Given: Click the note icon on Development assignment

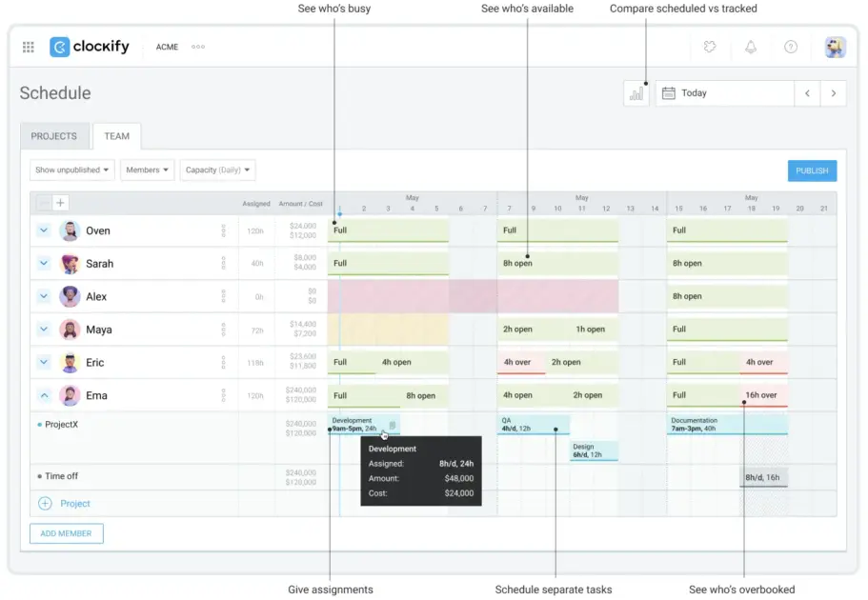Looking at the screenshot, I should 393,425.
